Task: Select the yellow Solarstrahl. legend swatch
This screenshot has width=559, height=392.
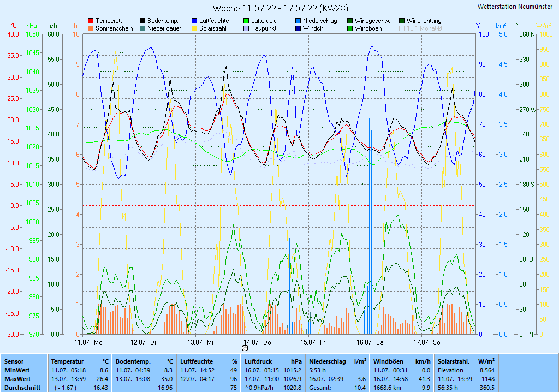Action: coord(194,28)
